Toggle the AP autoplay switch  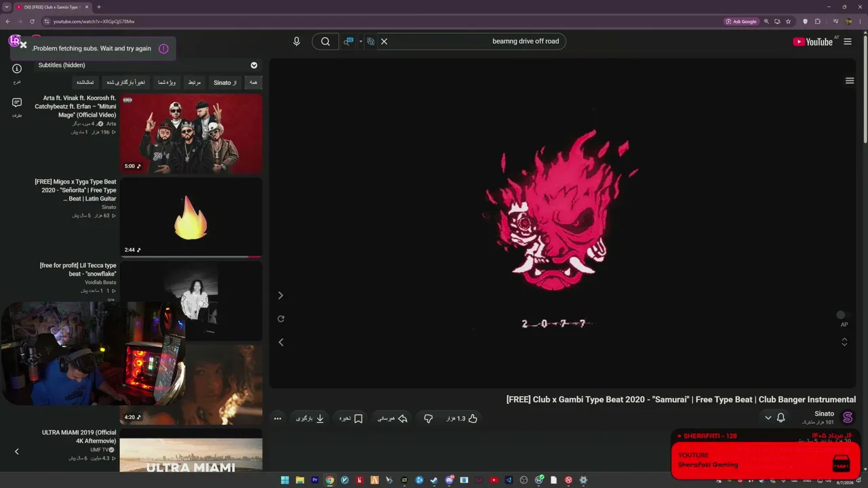pos(842,314)
